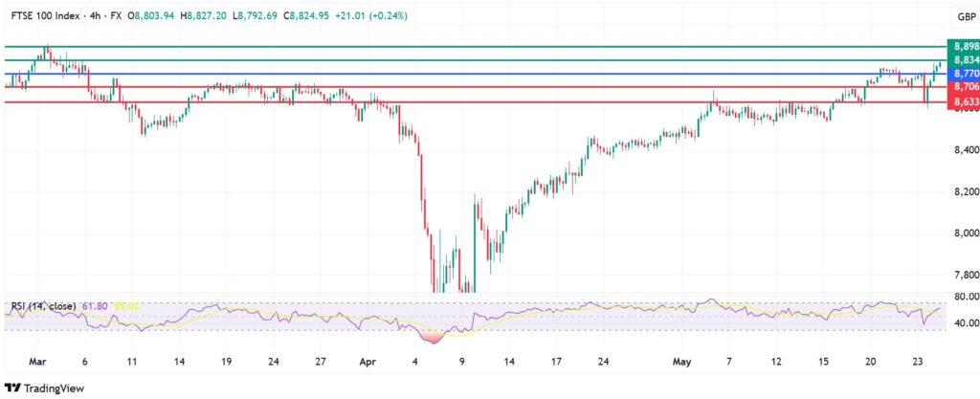Click the FTSE 100 Index symbol title

pos(43,16)
